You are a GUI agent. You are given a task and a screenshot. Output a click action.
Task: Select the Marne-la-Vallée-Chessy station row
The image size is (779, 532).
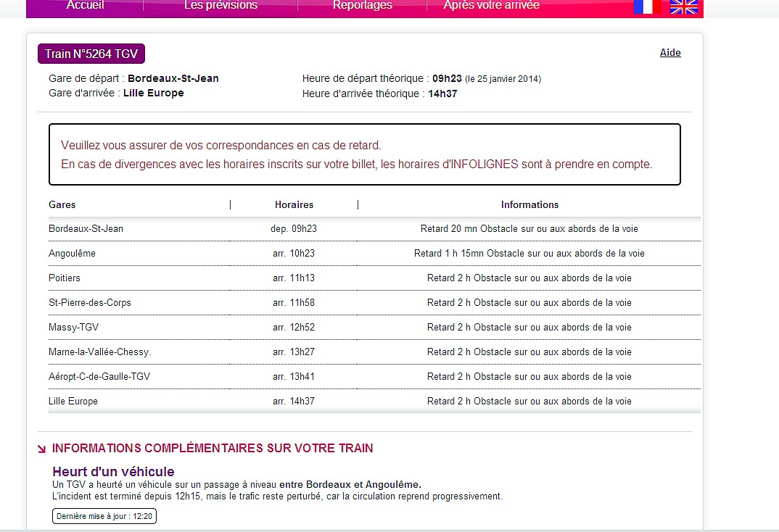[x=99, y=352]
